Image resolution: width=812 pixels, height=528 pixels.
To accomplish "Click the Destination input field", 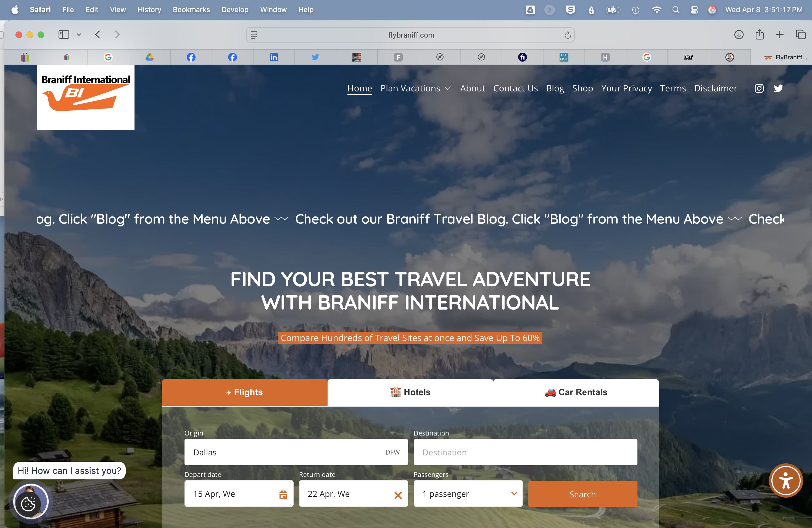I will pos(525,452).
